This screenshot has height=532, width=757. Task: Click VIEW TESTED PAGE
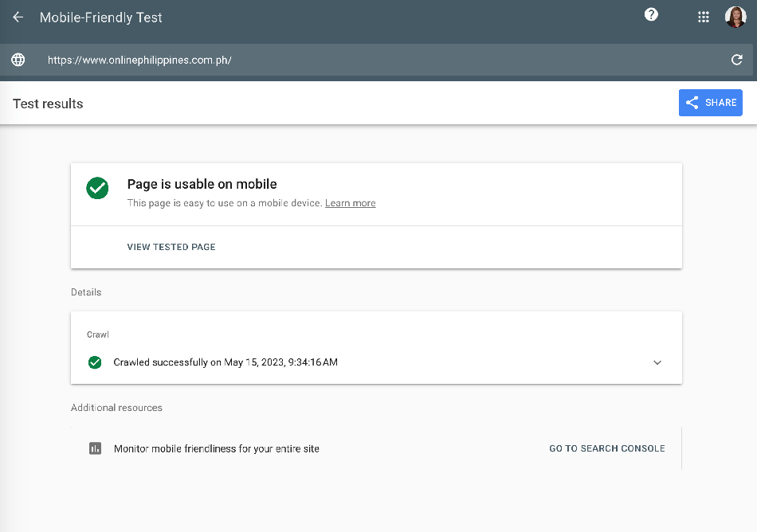pyautogui.click(x=171, y=247)
